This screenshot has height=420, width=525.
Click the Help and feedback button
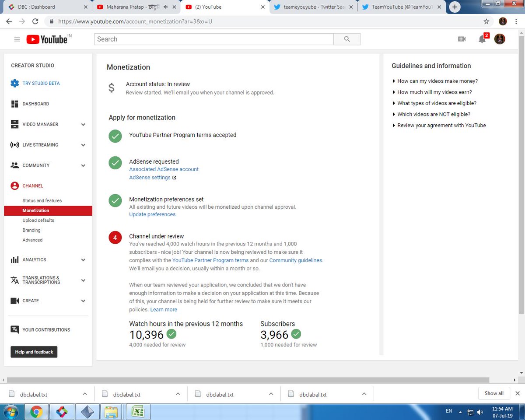coord(34,352)
